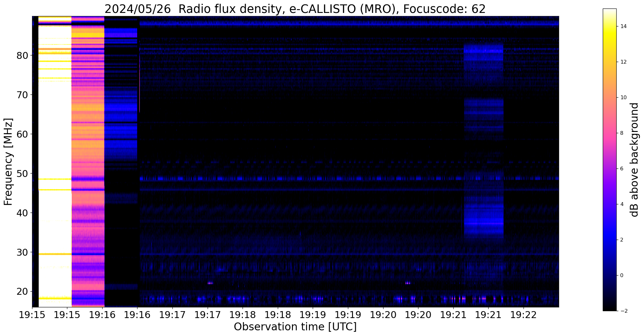Screen dimensions: 644x336
Task: Click the 40 MHz frequency tick label
Action: [22, 213]
